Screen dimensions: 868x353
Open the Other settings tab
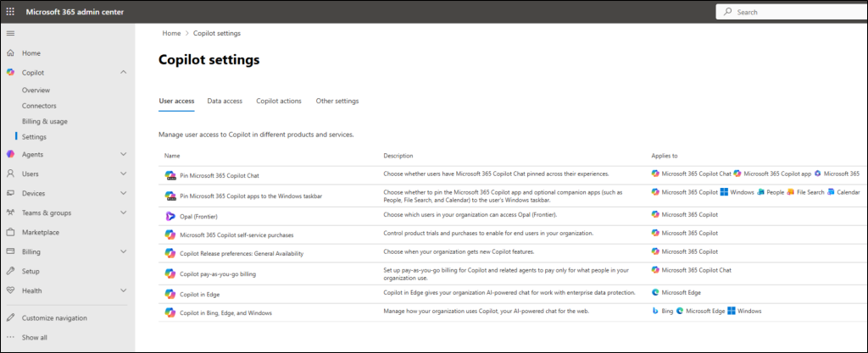pos(337,101)
